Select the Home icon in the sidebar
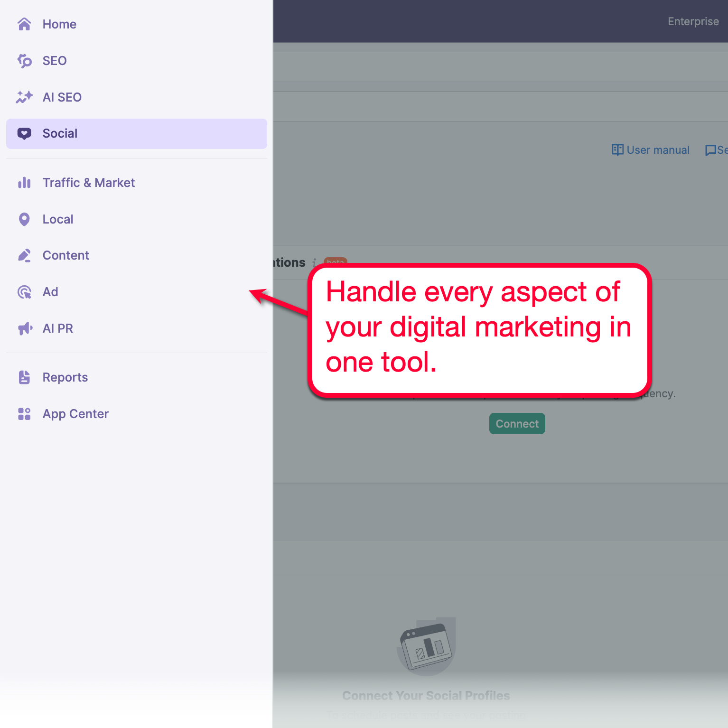728x728 pixels. pyautogui.click(x=24, y=24)
